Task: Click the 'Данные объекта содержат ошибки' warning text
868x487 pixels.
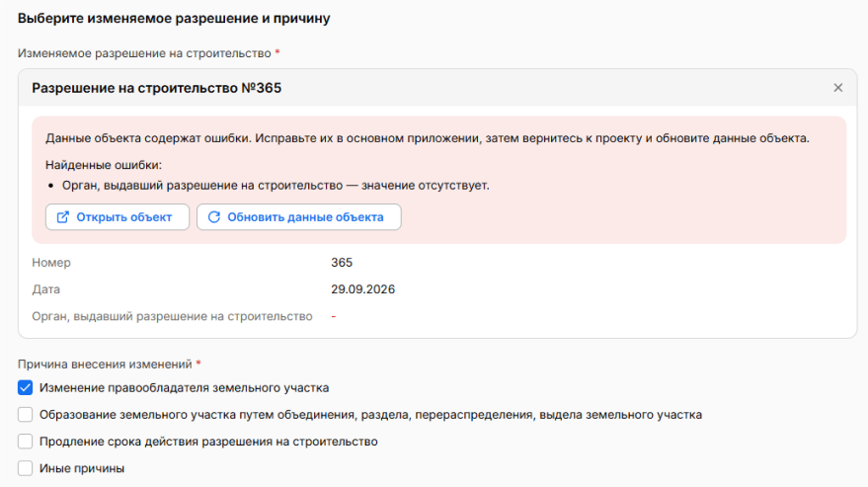Action: tap(428, 138)
